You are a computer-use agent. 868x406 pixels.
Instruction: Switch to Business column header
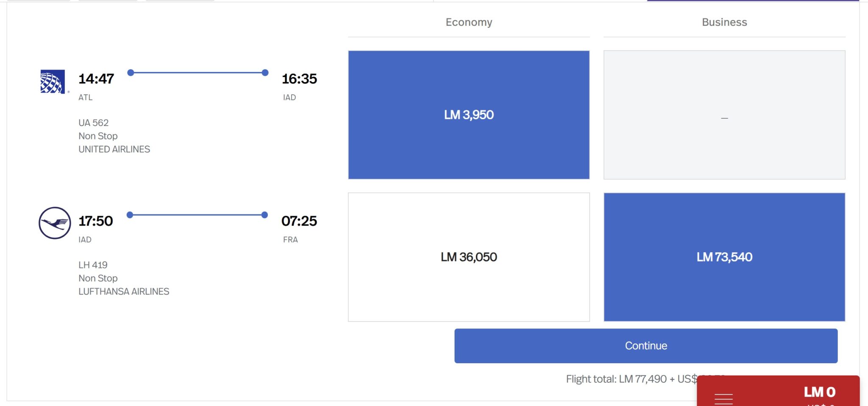click(724, 22)
